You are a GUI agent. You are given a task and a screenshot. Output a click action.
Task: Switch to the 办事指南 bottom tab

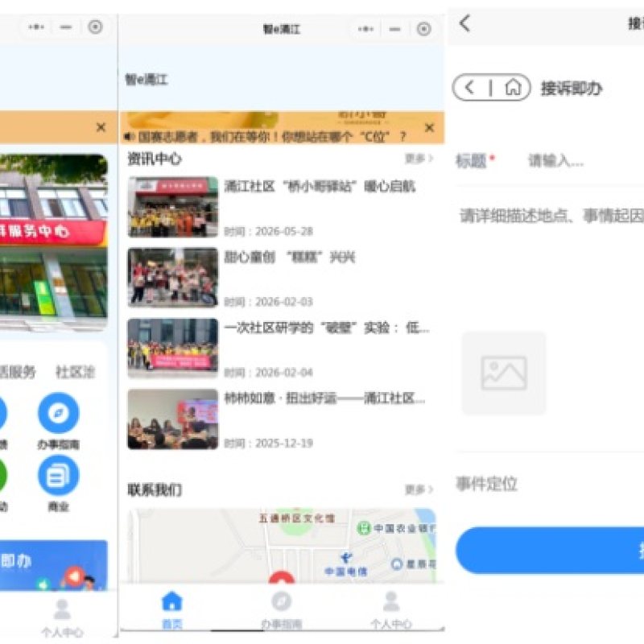[282, 610]
